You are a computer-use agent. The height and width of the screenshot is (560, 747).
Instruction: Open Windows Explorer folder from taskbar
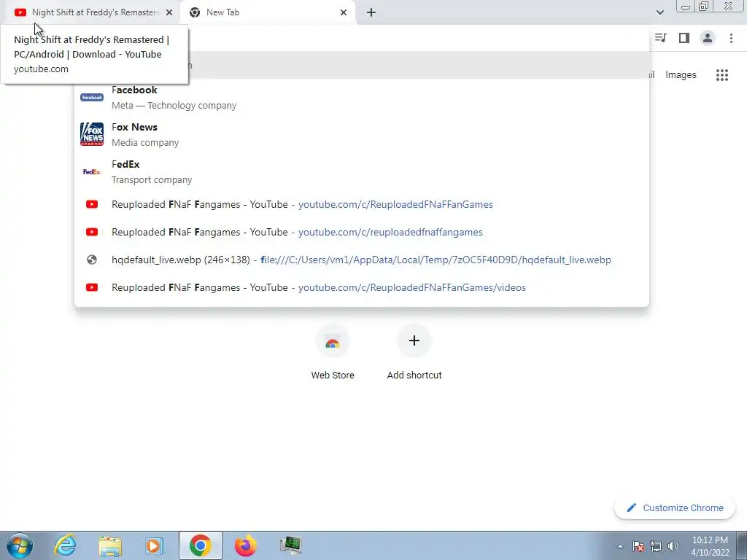tap(110, 545)
